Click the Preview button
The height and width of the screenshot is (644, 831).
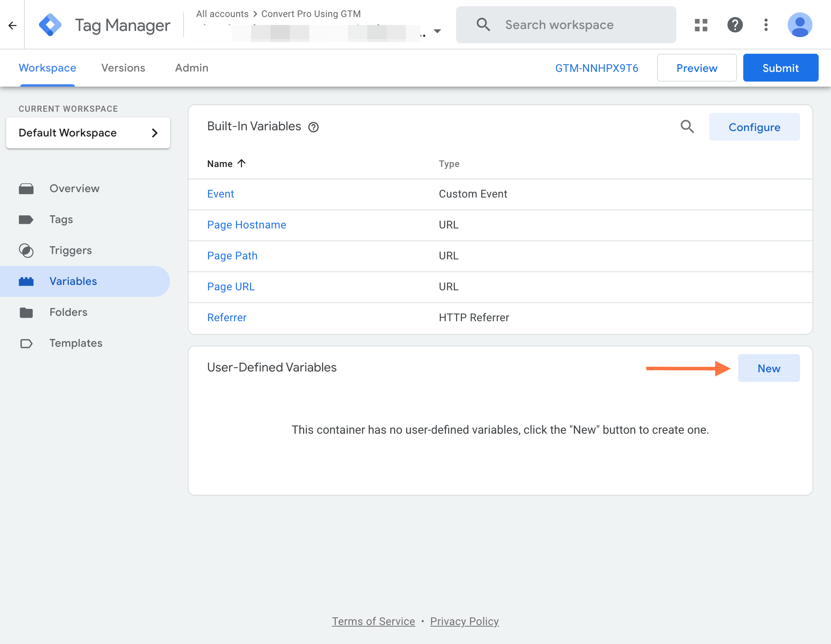click(696, 68)
